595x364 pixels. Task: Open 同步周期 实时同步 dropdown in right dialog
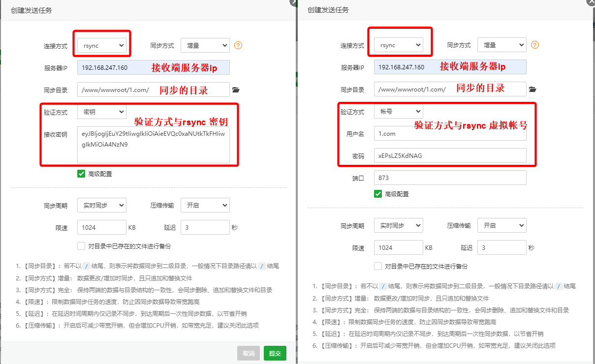[x=399, y=225]
